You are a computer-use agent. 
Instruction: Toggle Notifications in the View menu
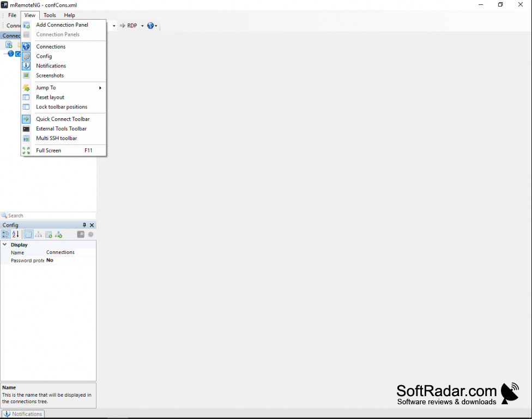[x=64, y=65]
